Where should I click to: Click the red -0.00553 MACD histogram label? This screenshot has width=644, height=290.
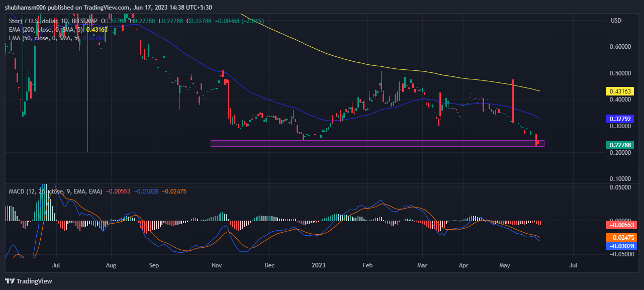point(622,225)
